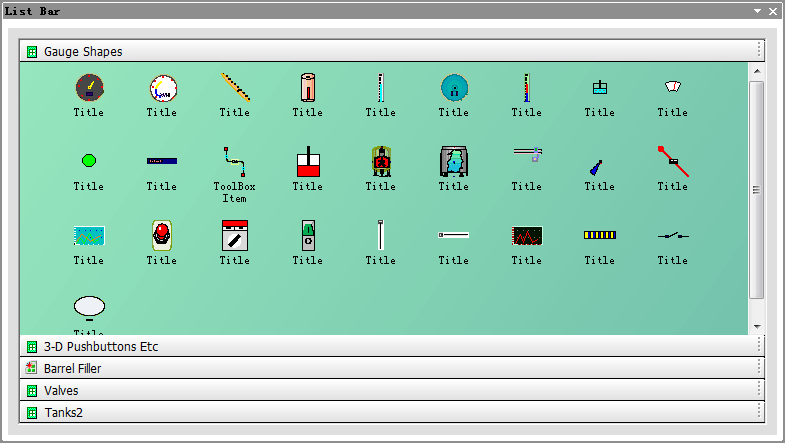Viewport: 785px width, 443px height.
Task: Select the red line chart on black
Action: [526, 235]
